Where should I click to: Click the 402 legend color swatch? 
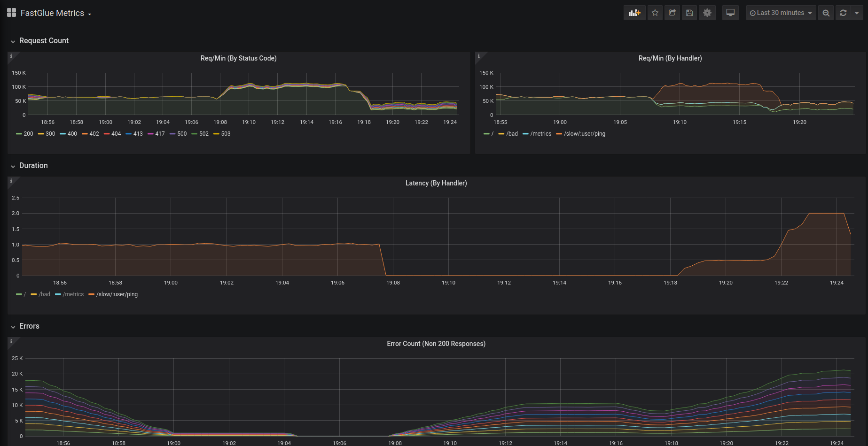click(x=85, y=134)
